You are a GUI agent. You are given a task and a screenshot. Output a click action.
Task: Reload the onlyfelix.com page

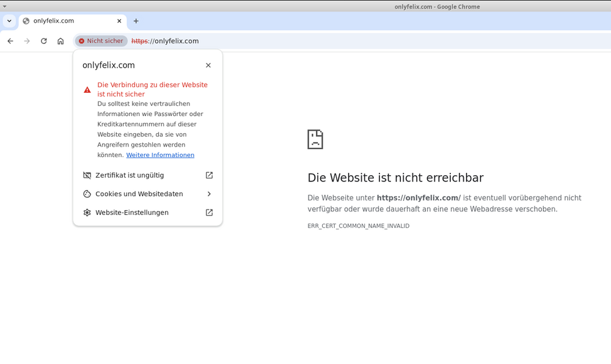[43, 41]
